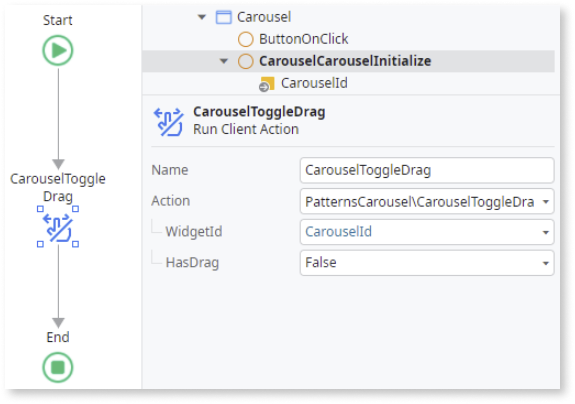Click the Carousel label in tree
Image resolution: width=575 pixels, height=404 pixels.
264,17
